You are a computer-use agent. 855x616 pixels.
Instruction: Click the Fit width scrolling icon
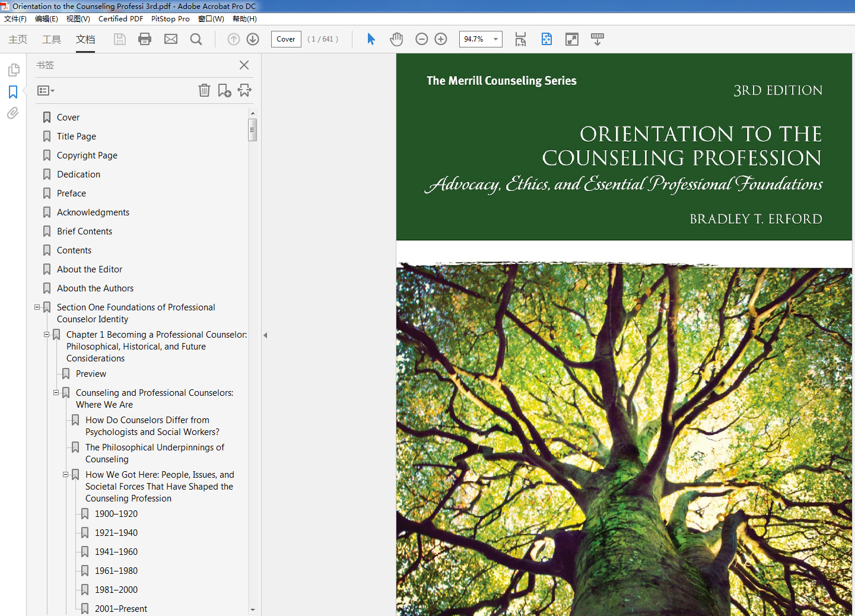click(520, 39)
